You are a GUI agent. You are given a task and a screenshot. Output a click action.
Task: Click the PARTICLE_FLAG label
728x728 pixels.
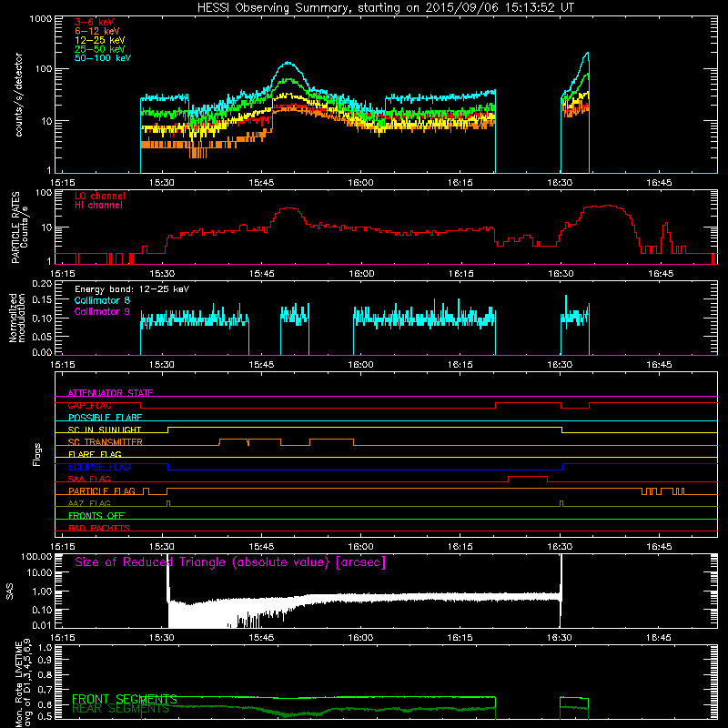coord(102,490)
